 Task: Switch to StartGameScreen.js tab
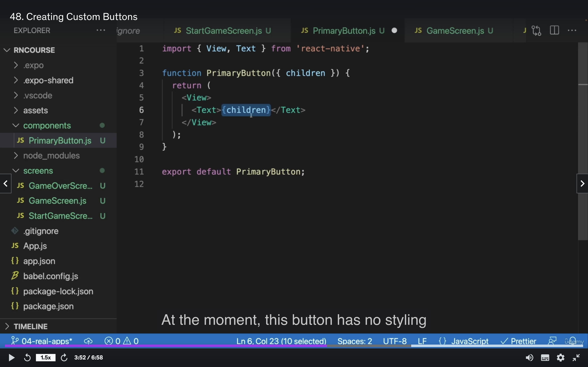tap(224, 31)
